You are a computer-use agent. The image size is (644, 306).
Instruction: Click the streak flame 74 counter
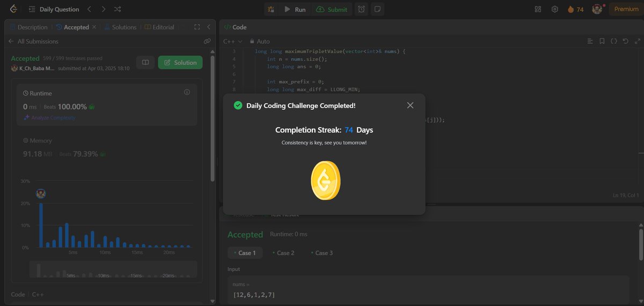[x=575, y=9]
